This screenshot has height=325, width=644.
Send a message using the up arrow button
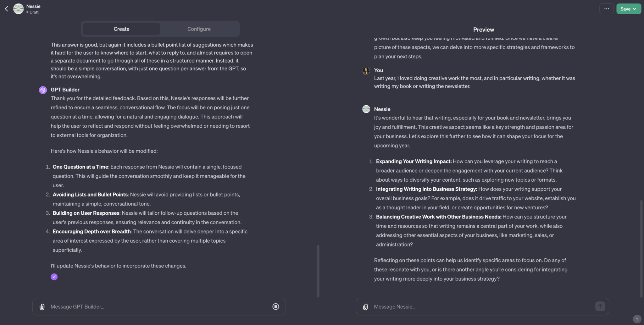coord(600,306)
